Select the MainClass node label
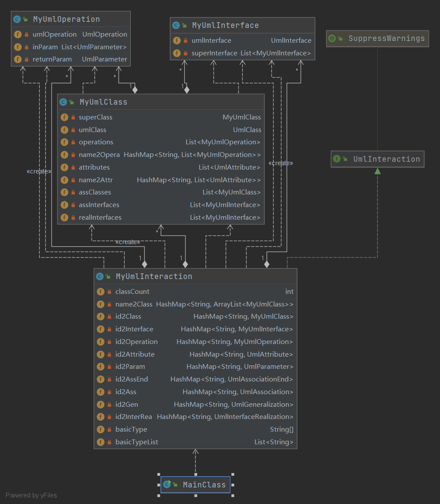 point(204,484)
